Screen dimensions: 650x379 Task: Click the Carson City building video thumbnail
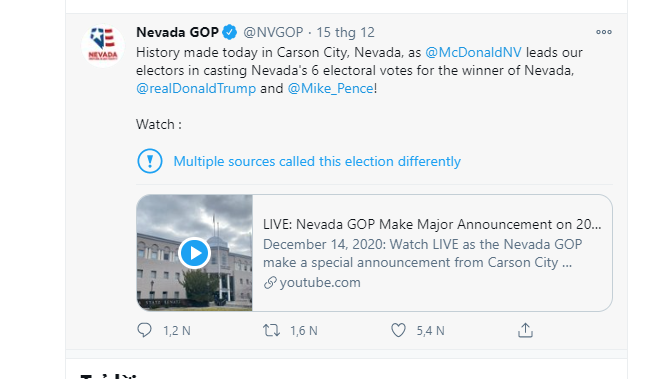point(194,253)
